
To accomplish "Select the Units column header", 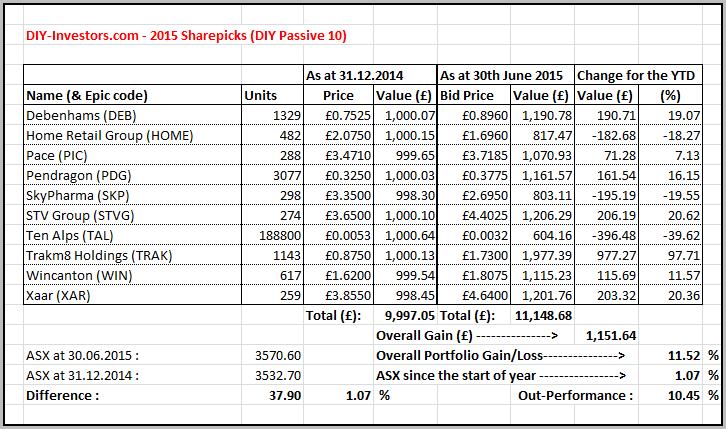I will [262, 95].
